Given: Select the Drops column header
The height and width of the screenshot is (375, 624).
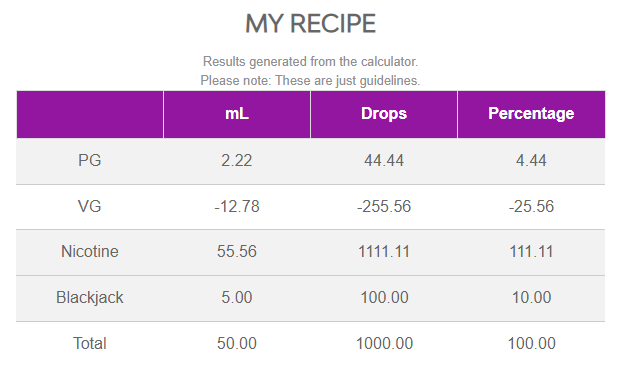Looking at the screenshot, I should pos(384,114).
